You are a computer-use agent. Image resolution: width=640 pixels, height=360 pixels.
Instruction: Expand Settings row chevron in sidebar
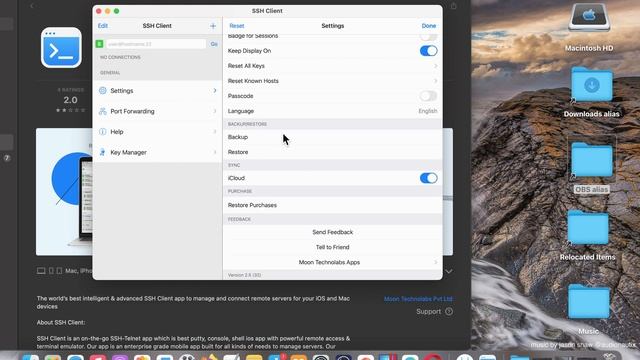pos(215,91)
